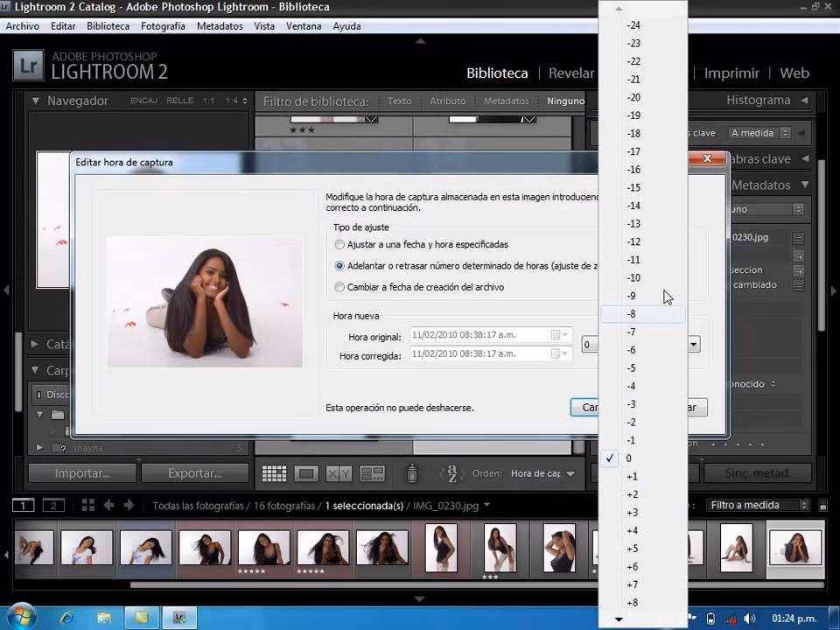Open filmstrip grid shortcut icon

[87, 505]
